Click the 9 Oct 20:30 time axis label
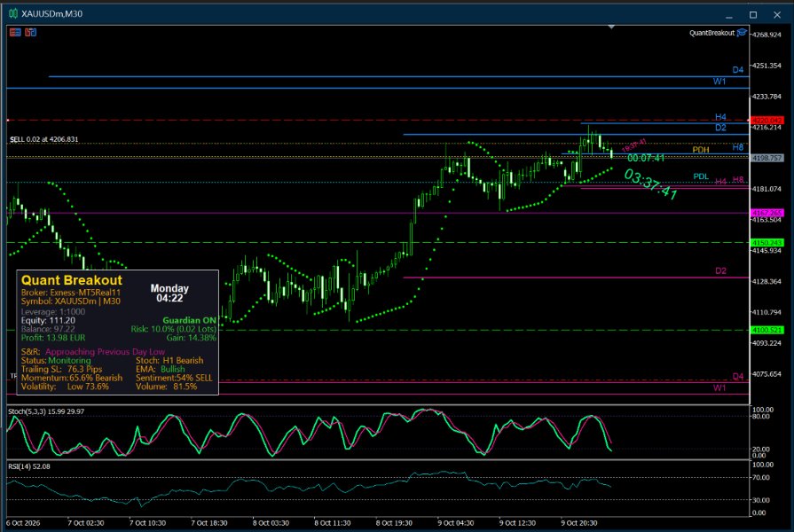Image resolution: width=794 pixels, height=532 pixels. (x=578, y=523)
